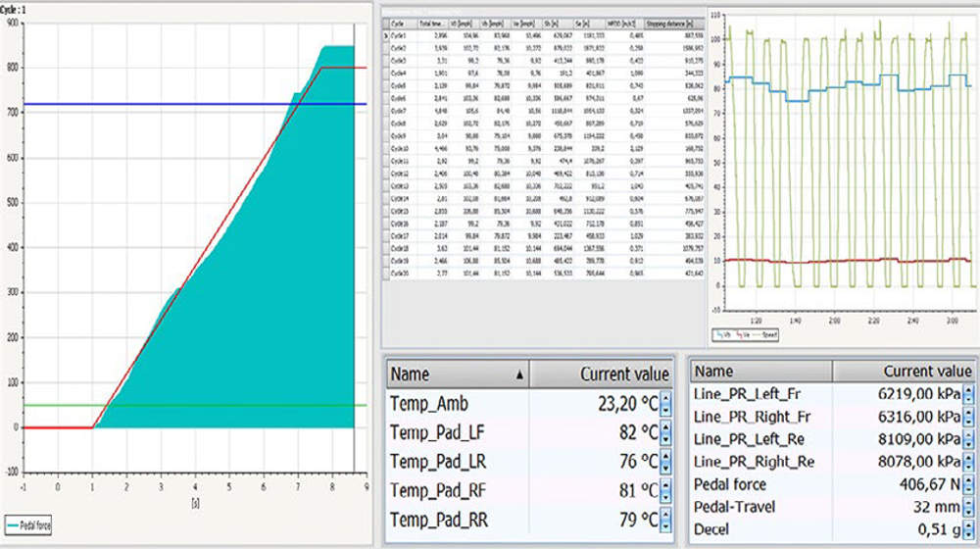
Task: Click the Temp_Pad_LF stepper control
Action: (665, 432)
